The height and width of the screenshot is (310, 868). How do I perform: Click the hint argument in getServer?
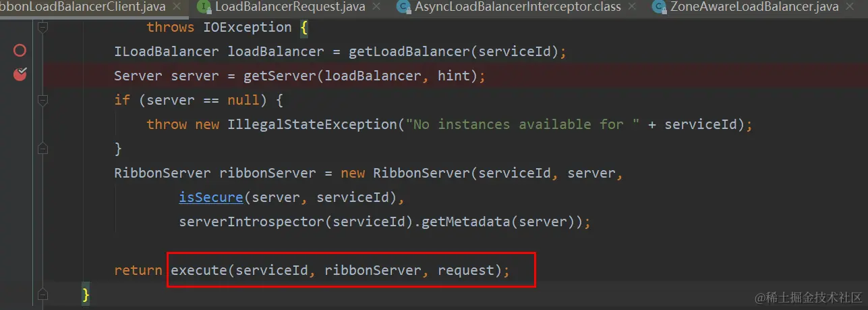click(x=454, y=76)
